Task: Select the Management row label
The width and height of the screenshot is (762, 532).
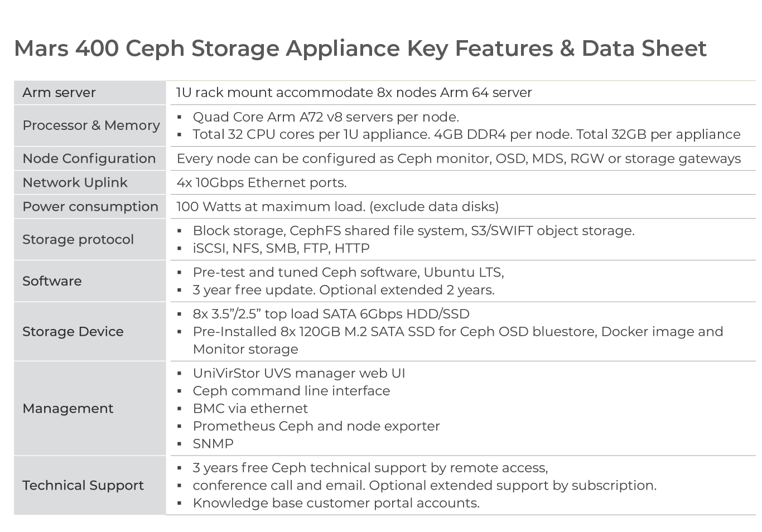Action: click(68, 408)
